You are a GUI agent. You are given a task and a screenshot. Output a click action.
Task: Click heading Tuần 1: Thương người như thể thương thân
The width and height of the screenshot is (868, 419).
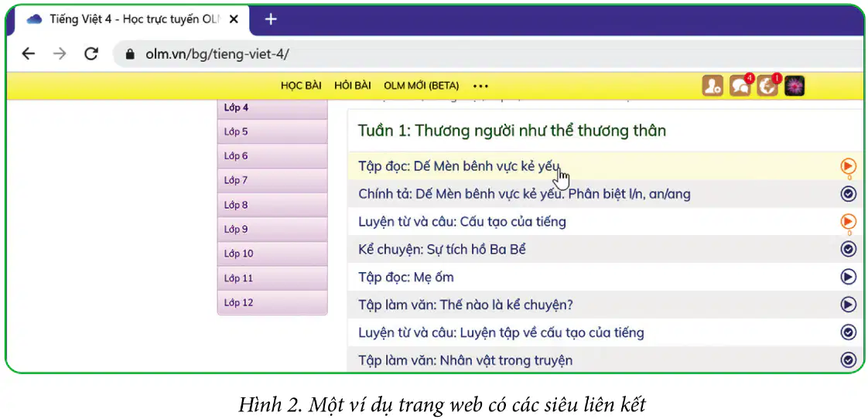pos(512,131)
